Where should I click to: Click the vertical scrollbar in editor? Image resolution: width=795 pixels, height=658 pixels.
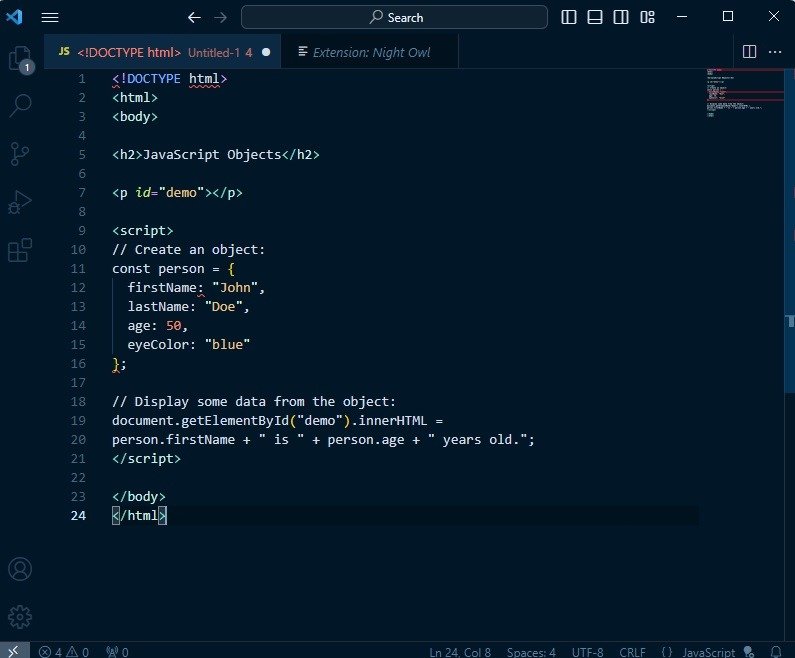coord(790,231)
